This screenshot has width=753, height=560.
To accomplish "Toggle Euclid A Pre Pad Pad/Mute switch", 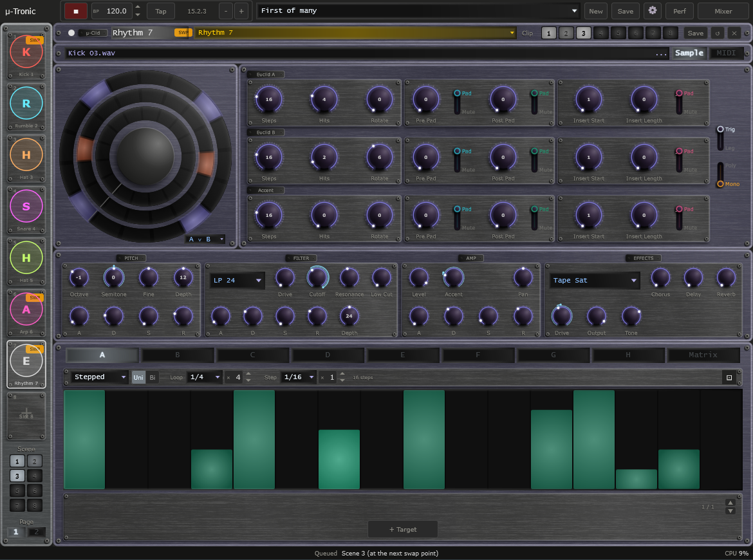I will [457, 102].
